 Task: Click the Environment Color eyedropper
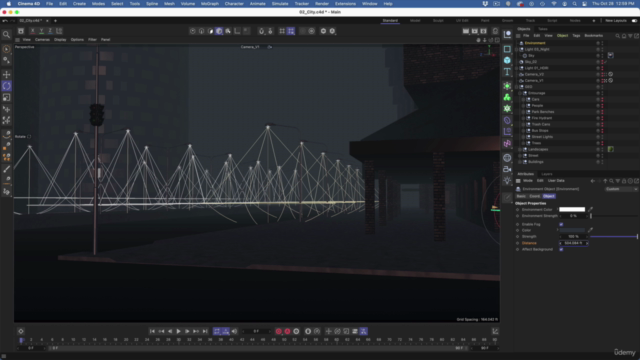[x=590, y=209]
